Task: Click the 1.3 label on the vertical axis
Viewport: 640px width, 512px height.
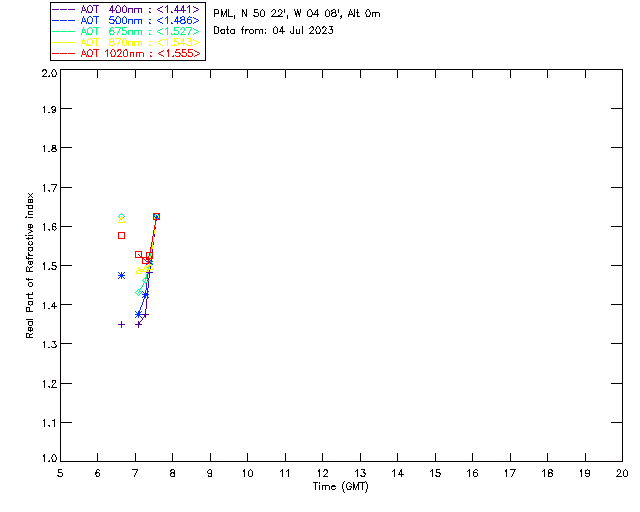Action: click(49, 344)
